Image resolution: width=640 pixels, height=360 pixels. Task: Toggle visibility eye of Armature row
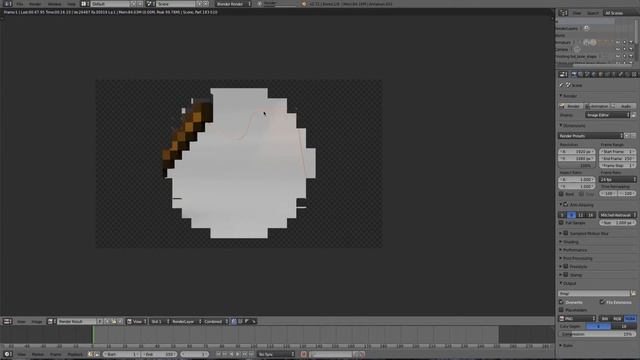point(618,42)
